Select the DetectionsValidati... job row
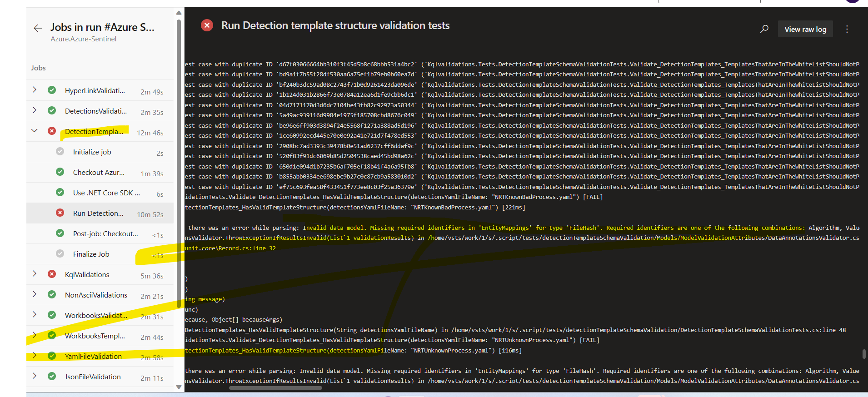 pos(100,111)
